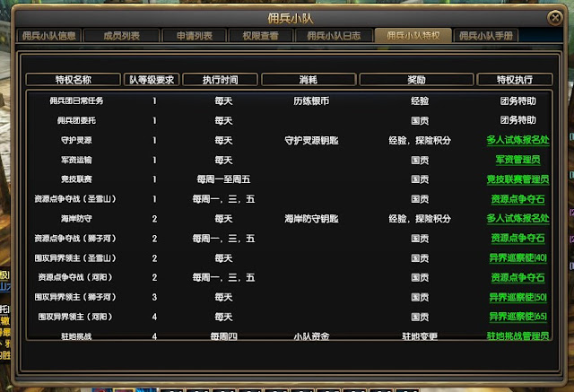
Task: Click 资源点争夺石 link in 圣雪山 row
Action: [518, 199]
